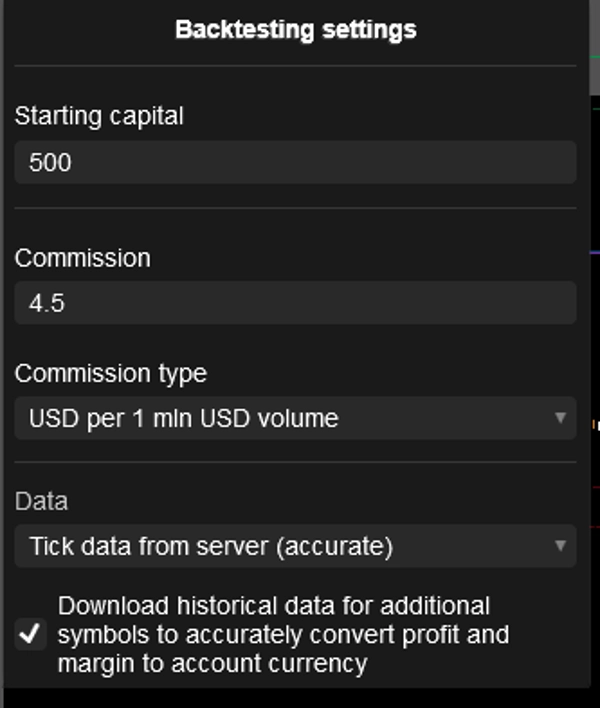Click the Starting capital label
Screen dimensions: 600x708
pyautogui.click(x=99, y=116)
